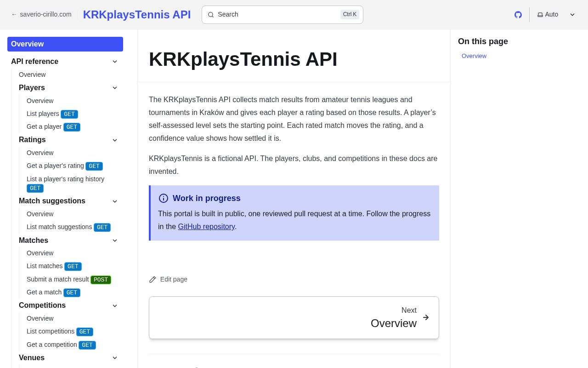Click the info icon beside Work in progress

[x=164, y=198]
